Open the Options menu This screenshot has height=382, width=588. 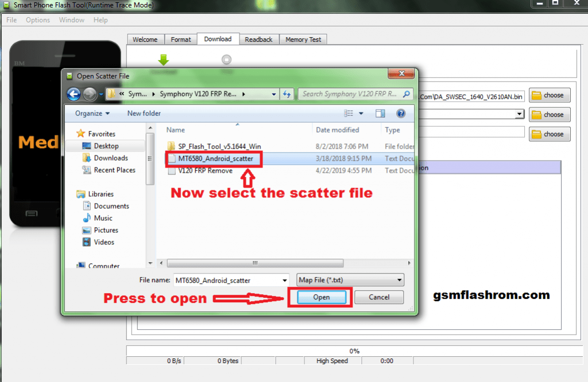(38, 20)
